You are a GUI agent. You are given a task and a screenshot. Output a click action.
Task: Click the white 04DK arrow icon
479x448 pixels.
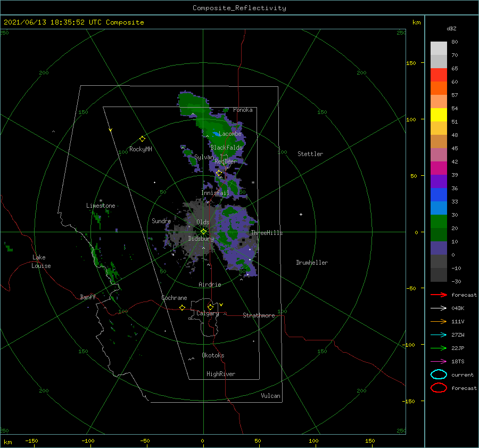(439, 308)
